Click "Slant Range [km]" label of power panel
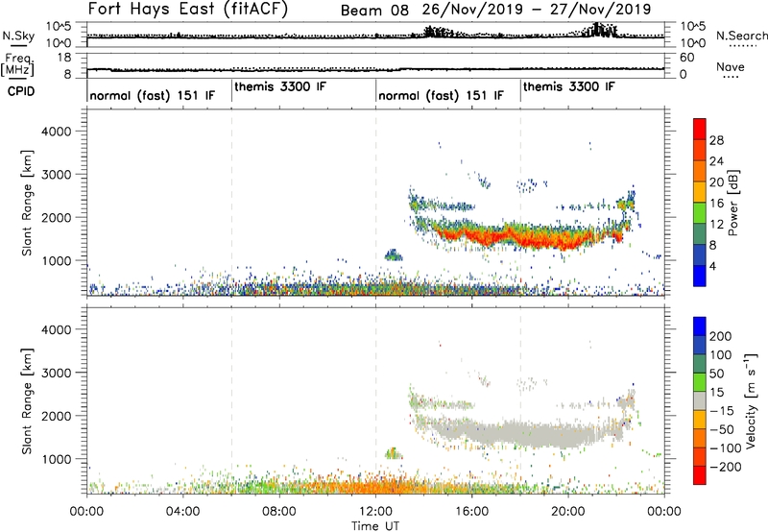This screenshot has width=768, height=532. coord(28,203)
